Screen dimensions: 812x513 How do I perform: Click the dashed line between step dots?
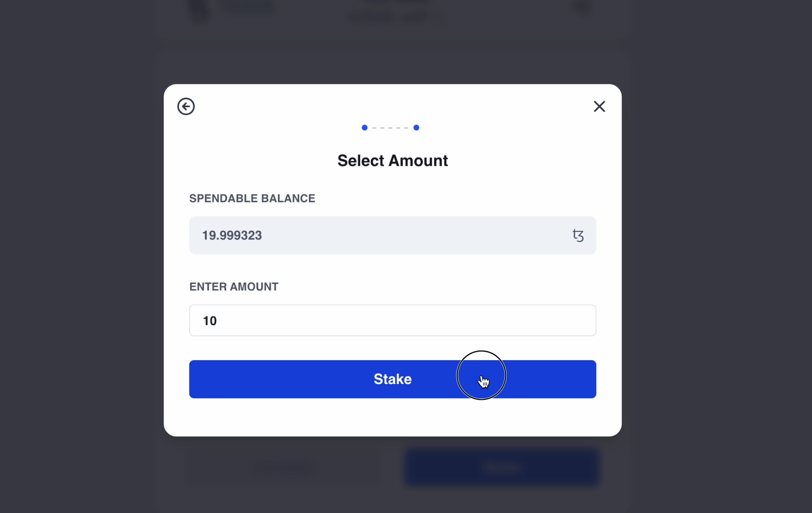click(x=390, y=127)
